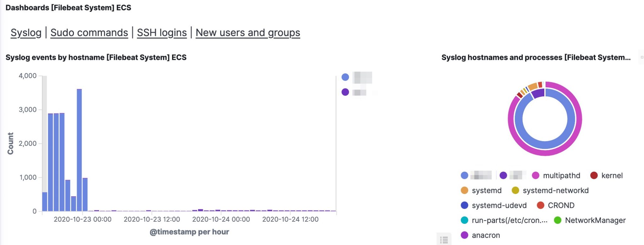Click the panel maximize icon on hostnames panel
This screenshot has height=245, width=644.
coord(641,58)
